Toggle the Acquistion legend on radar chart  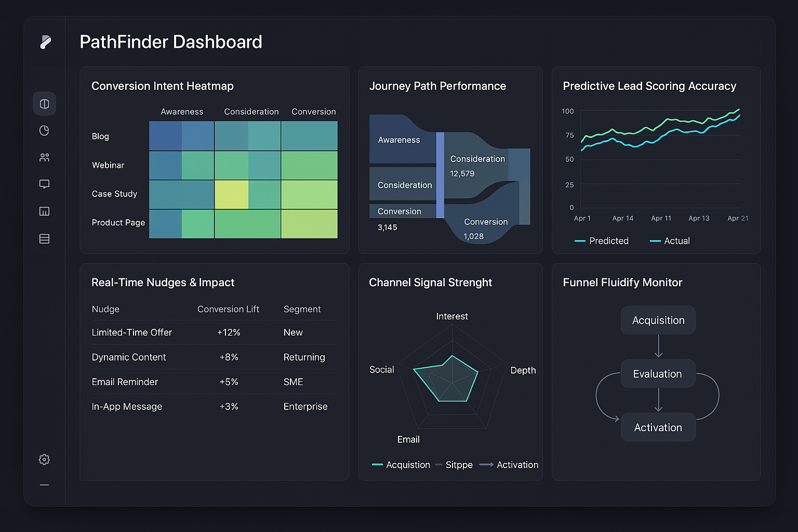[x=401, y=465]
